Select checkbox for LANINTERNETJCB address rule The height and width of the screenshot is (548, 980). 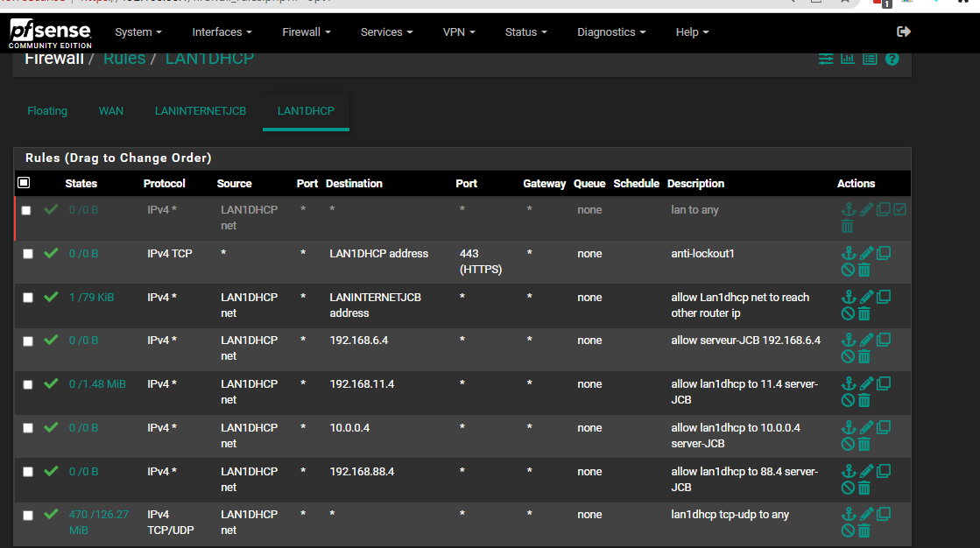(x=27, y=298)
